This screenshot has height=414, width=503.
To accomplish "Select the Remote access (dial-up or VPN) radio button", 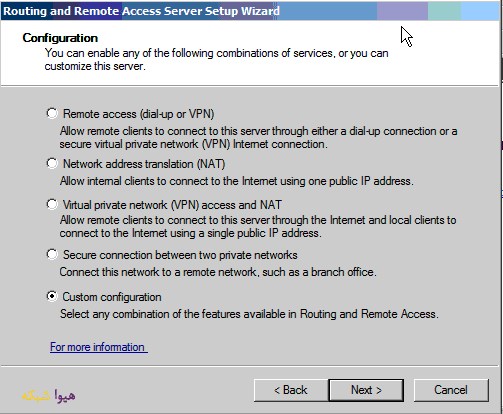I will (52, 114).
